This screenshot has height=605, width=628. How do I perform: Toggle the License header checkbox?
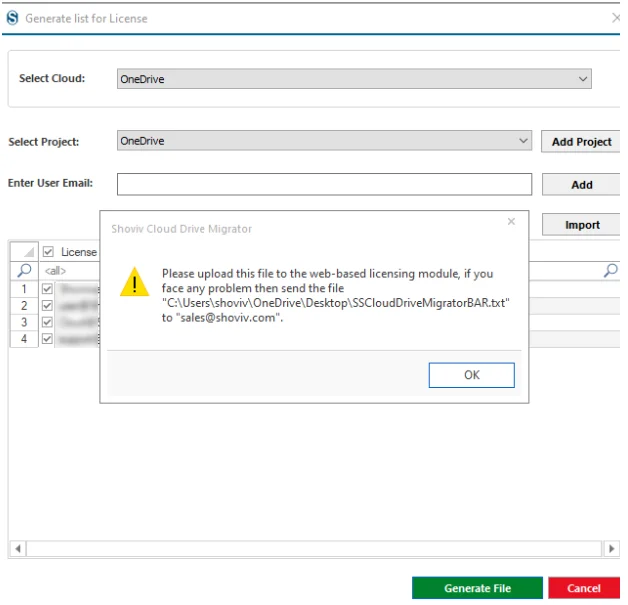[x=48, y=252]
